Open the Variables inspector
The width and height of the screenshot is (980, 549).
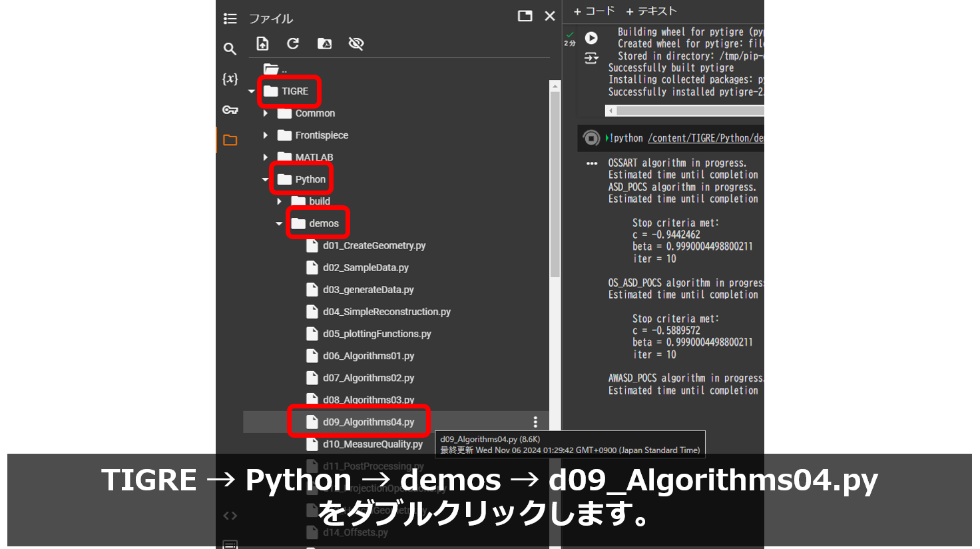coord(230,79)
